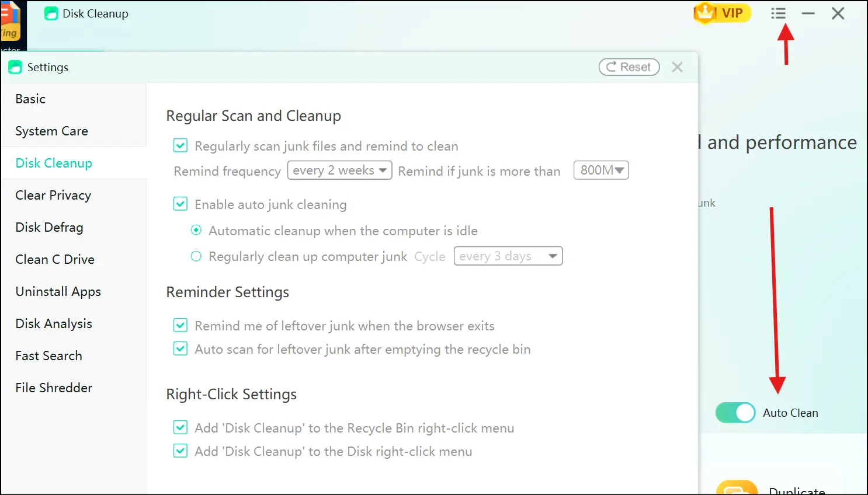Uncheck 'Auto scan for leftover junk' option

tap(180, 348)
